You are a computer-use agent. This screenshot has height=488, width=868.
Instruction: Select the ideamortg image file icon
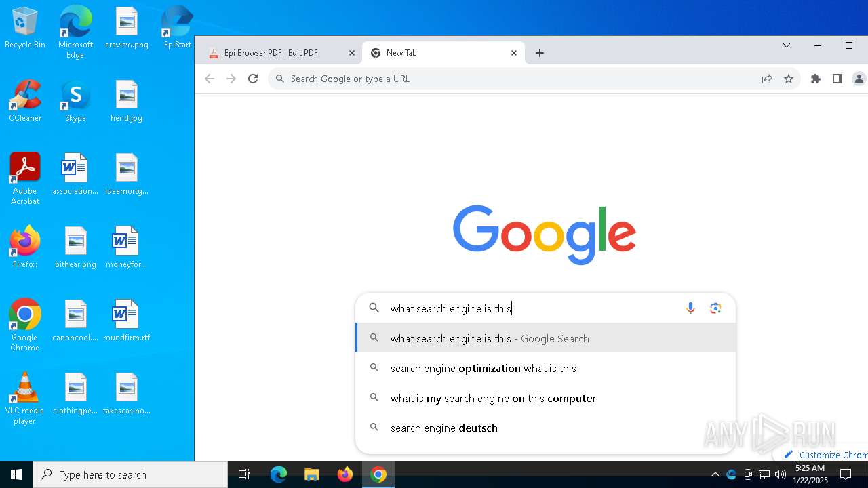(x=127, y=174)
